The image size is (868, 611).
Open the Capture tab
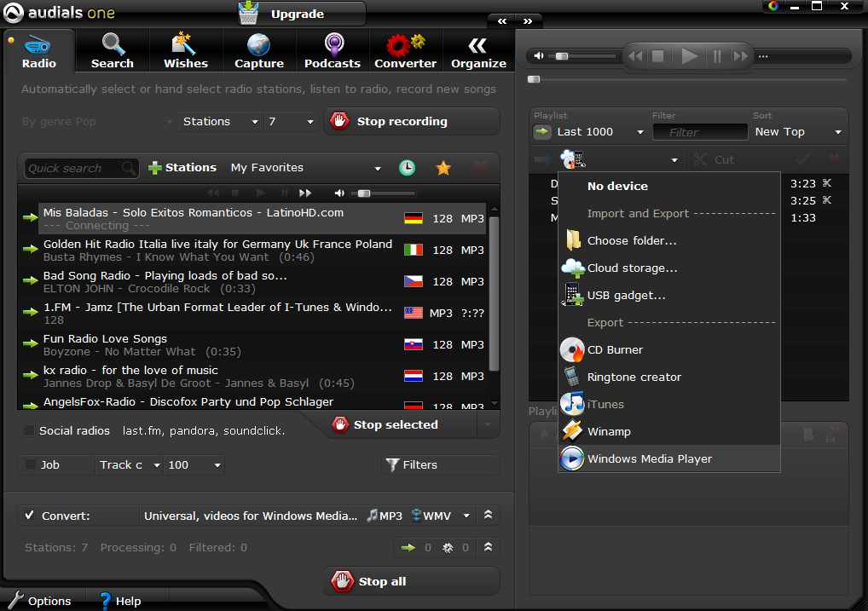click(x=259, y=51)
